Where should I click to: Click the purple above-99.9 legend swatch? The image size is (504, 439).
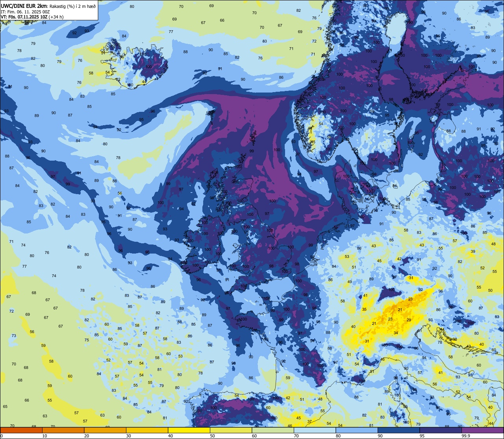482,430
